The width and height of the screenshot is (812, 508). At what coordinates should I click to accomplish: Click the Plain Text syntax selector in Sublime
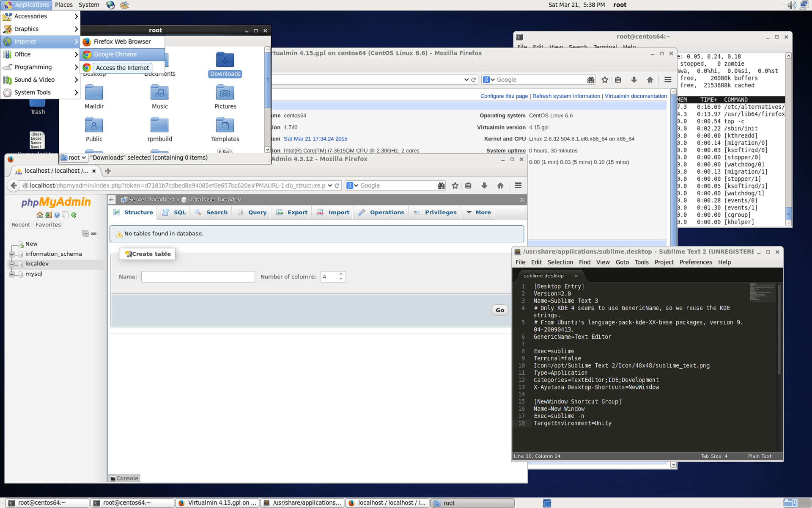click(x=760, y=456)
